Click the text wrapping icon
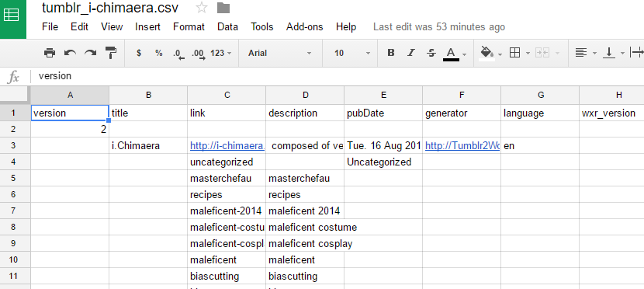Screen dimensions: 644x289 coord(637,53)
